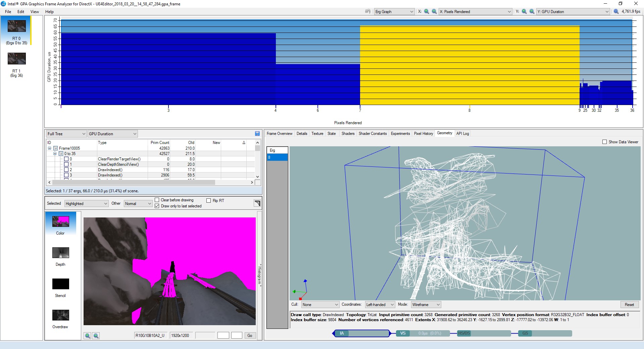Zoom out on the Y axis
The width and height of the screenshot is (644, 349).
(532, 11)
